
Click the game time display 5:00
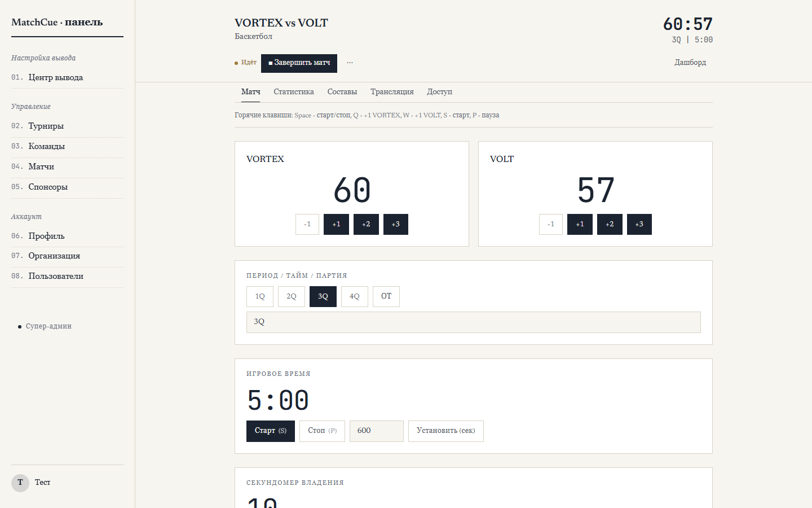[x=278, y=401]
